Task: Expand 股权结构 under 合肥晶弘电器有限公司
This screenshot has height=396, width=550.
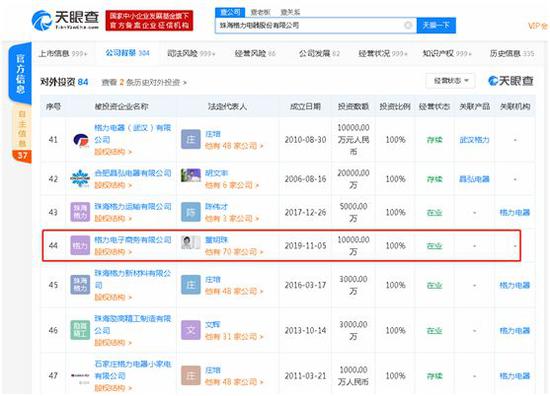Action: (113, 185)
